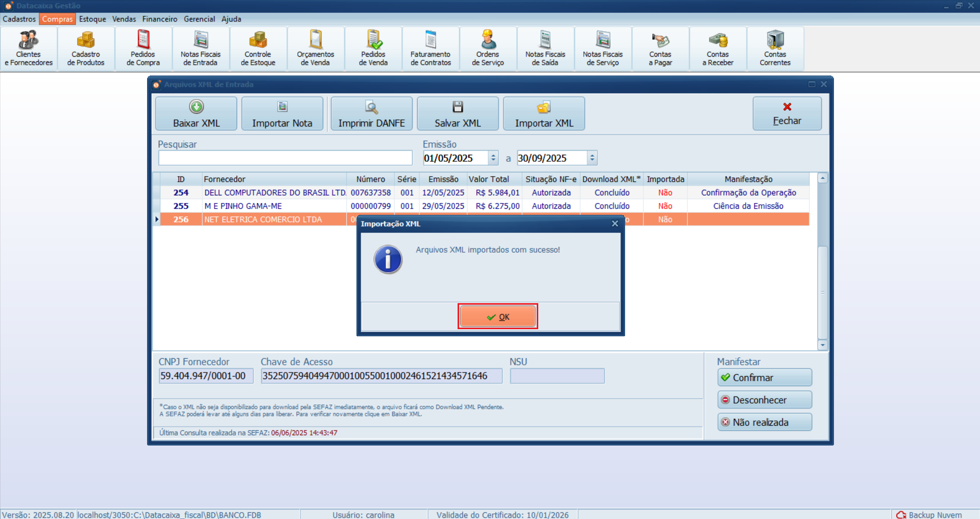The width and height of the screenshot is (980, 519).
Task: Click Desconhecer manifestation button
Action: coord(764,400)
